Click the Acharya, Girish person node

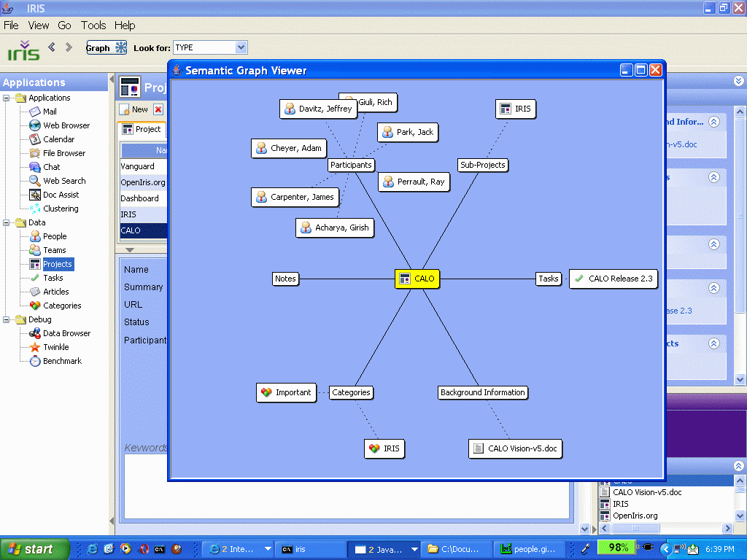click(x=334, y=227)
